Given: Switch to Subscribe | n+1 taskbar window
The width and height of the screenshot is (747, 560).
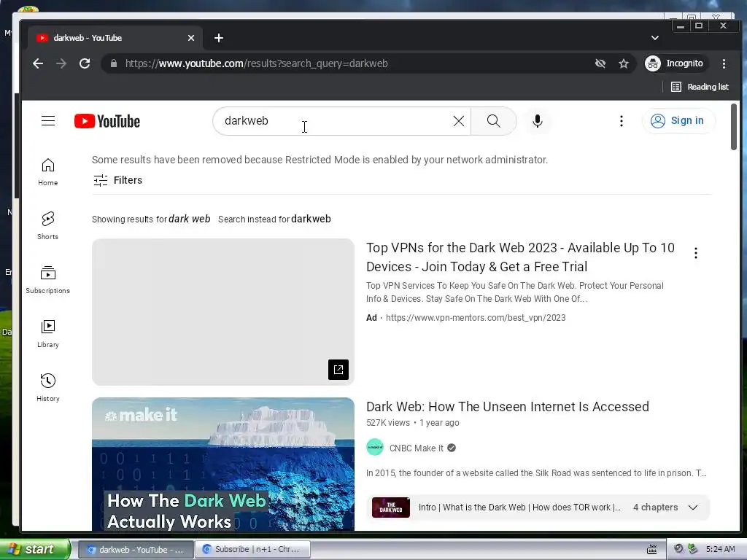Looking at the screenshot, I should (x=252, y=550).
